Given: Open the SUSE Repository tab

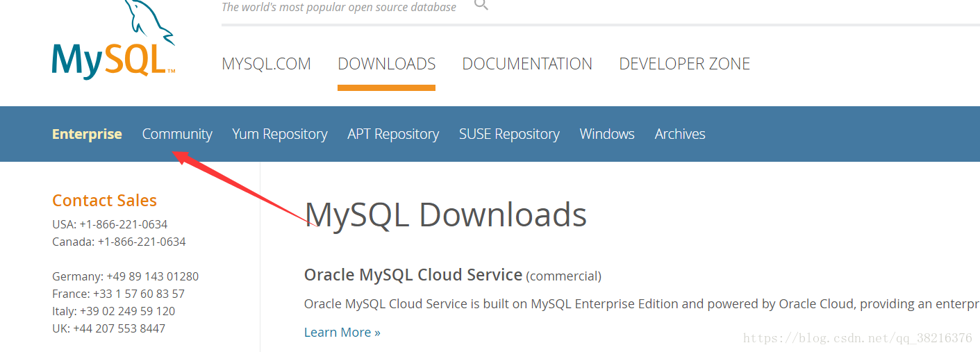Looking at the screenshot, I should (509, 134).
